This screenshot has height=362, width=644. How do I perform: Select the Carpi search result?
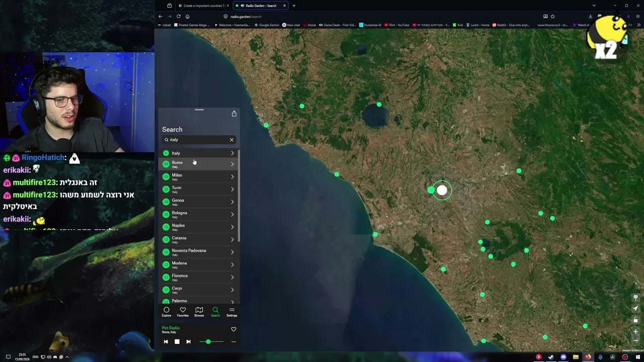[x=199, y=290]
